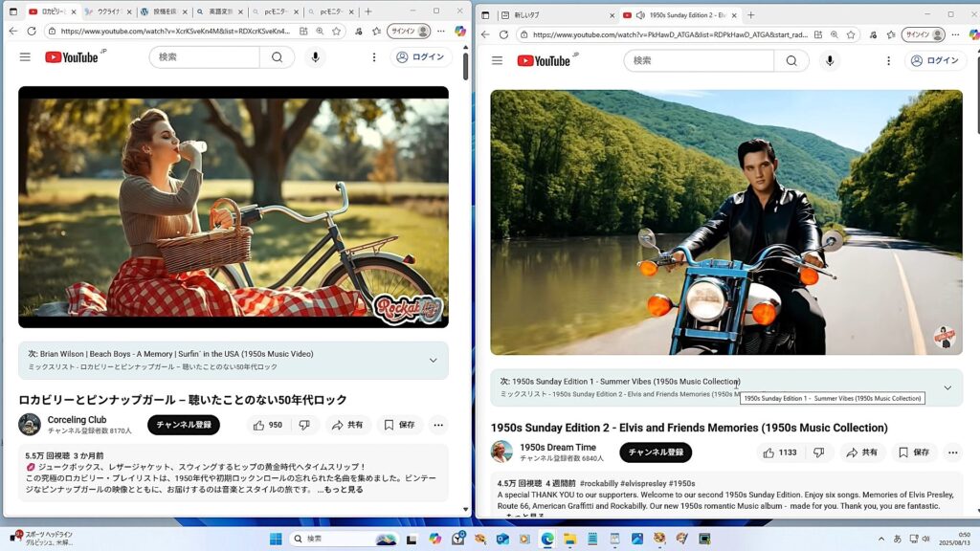Open YouTube settings dots in right window
This screenshot has height=551, width=980.
pyautogui.click(x=888, y=60)
